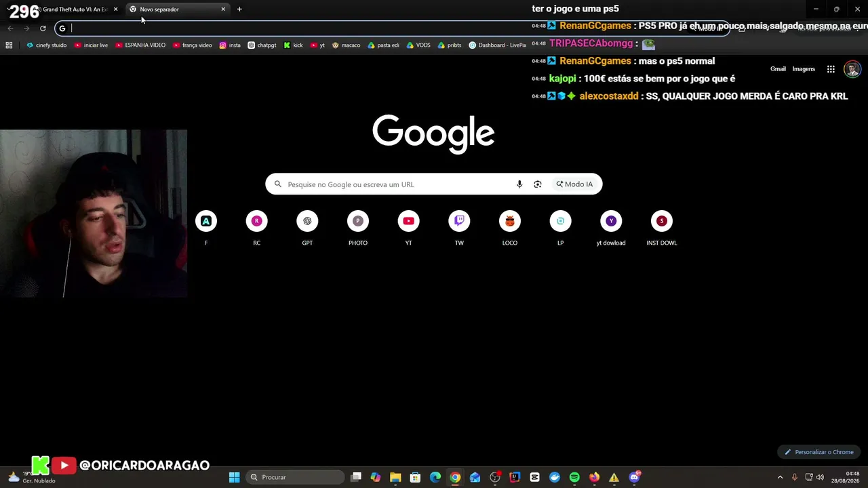Open the LP shortcut tile

[x=560, y=228]
